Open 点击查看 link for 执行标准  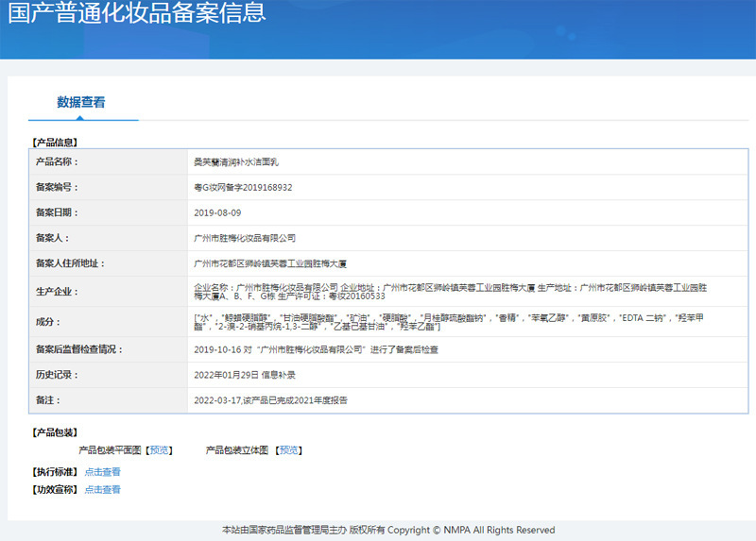103,472
